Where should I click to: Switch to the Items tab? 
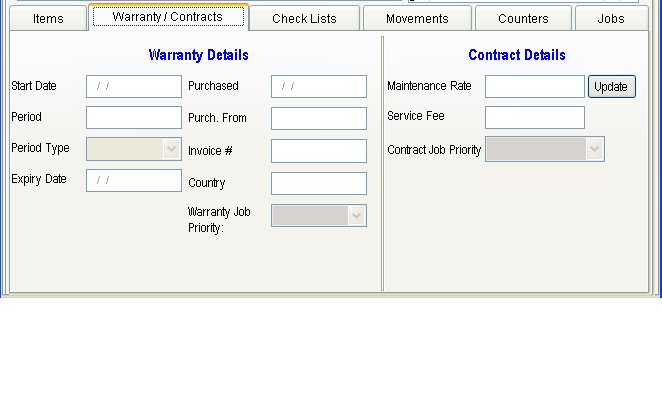click(48, 19)
